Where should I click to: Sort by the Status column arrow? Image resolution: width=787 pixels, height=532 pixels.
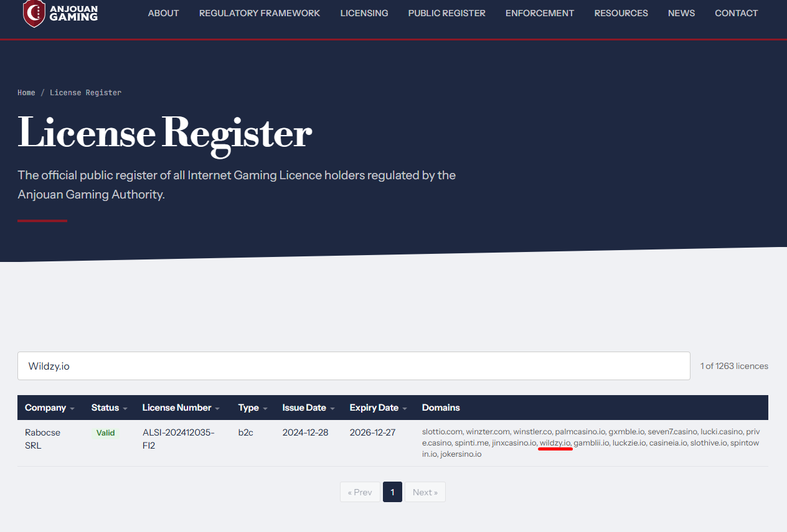click(x=125, y=408)
